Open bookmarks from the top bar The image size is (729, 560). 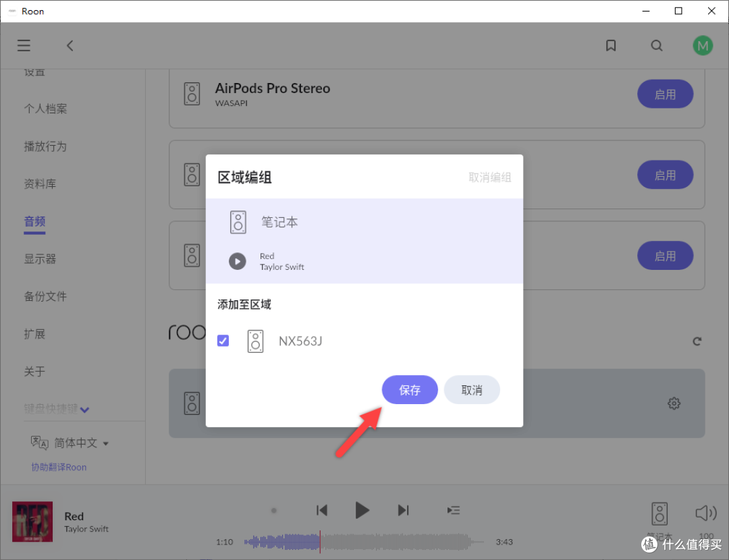pos(611,46)
